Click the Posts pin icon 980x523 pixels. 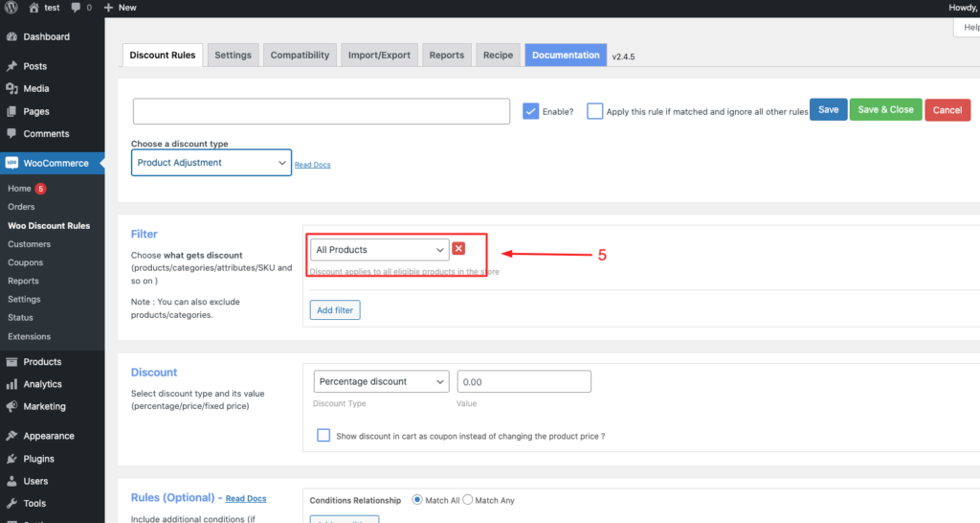click(11, 66)
